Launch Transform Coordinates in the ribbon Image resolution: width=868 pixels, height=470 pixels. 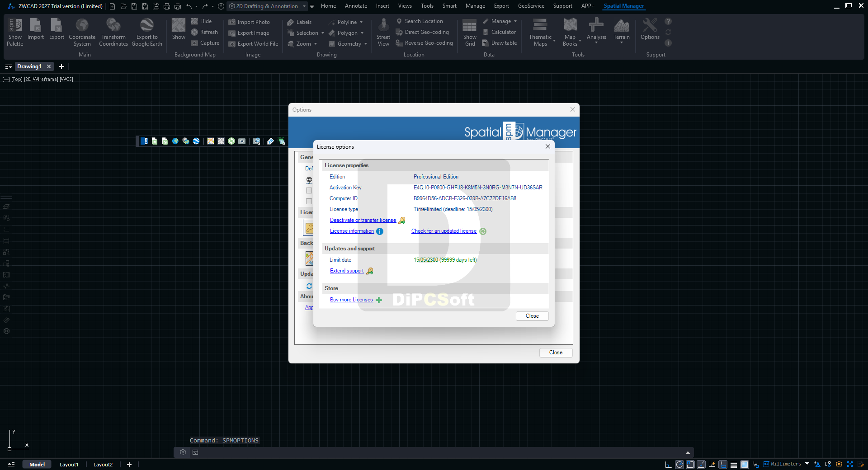[x=113, y=32]
